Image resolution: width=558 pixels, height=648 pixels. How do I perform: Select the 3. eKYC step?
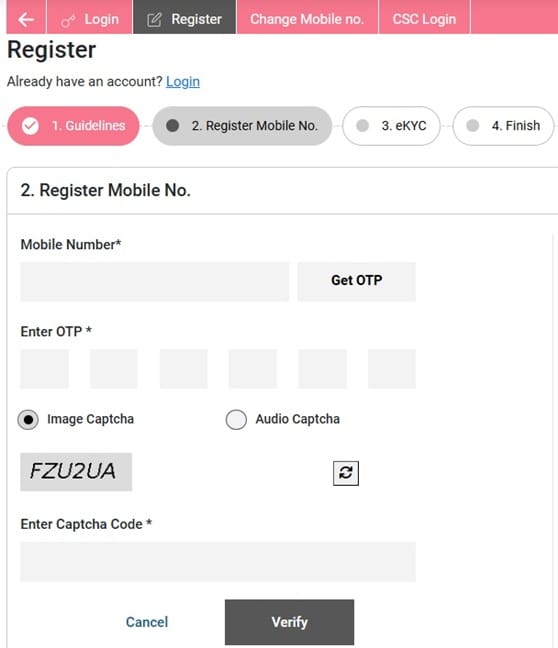(391, 126)
